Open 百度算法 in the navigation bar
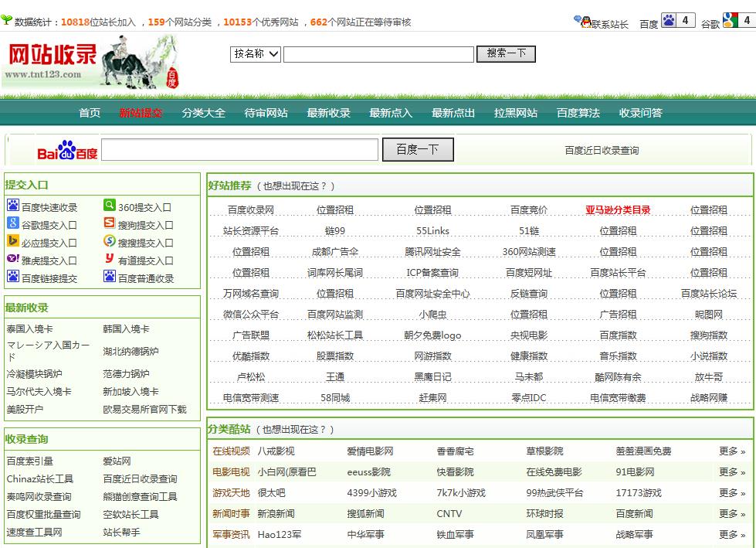This screenshot has width=756, height=548. tap(578, 113)
